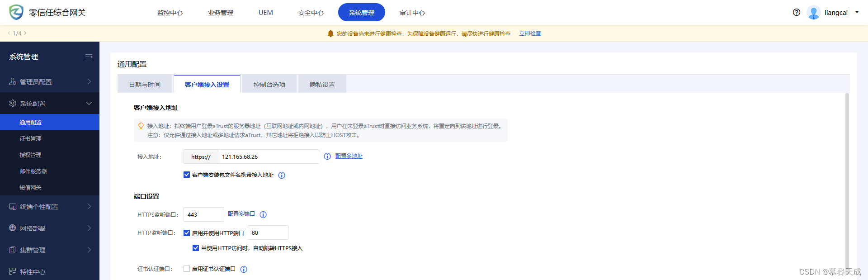Click the info icon next to 配置多端口

[x=263, y=215]
